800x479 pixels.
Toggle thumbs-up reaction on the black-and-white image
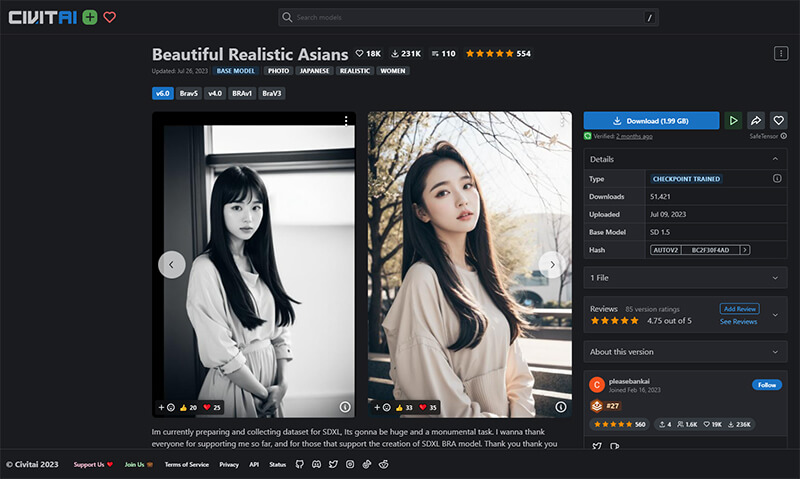(188, 407)
